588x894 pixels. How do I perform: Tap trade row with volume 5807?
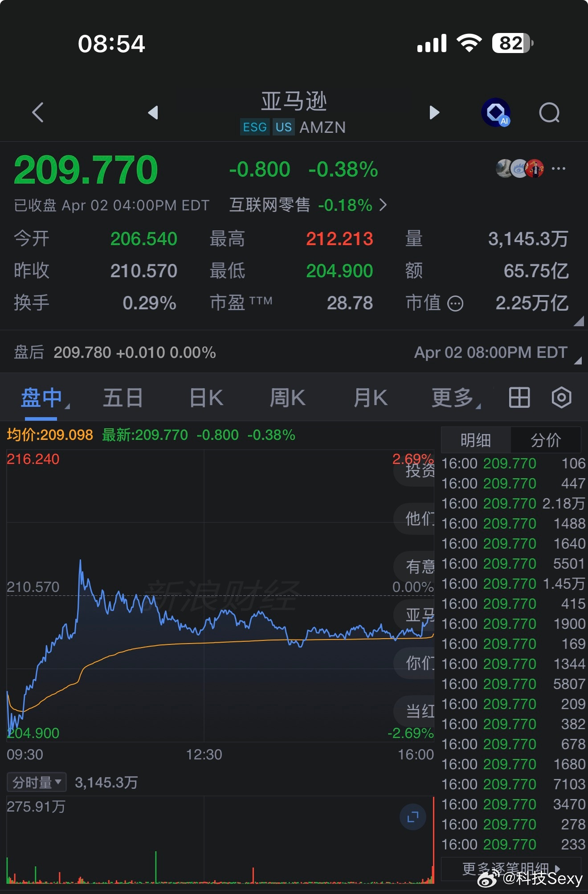[x=513, y=684]
